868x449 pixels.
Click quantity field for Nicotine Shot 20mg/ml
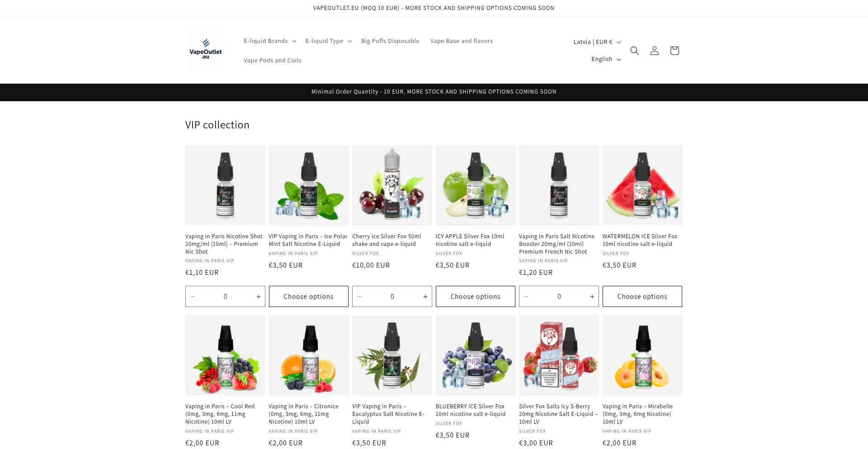[225, 297]
